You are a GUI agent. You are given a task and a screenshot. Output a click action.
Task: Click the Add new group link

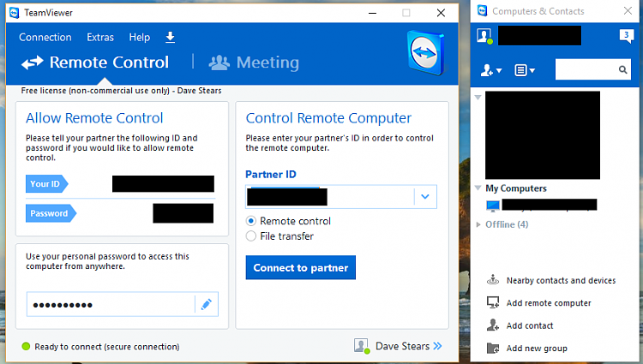537,349
